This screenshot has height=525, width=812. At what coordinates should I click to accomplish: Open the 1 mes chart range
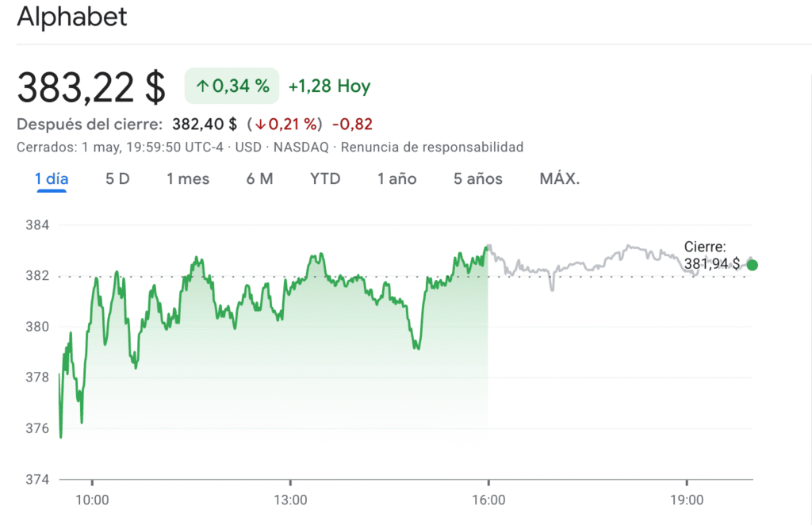tap(188, 178)
